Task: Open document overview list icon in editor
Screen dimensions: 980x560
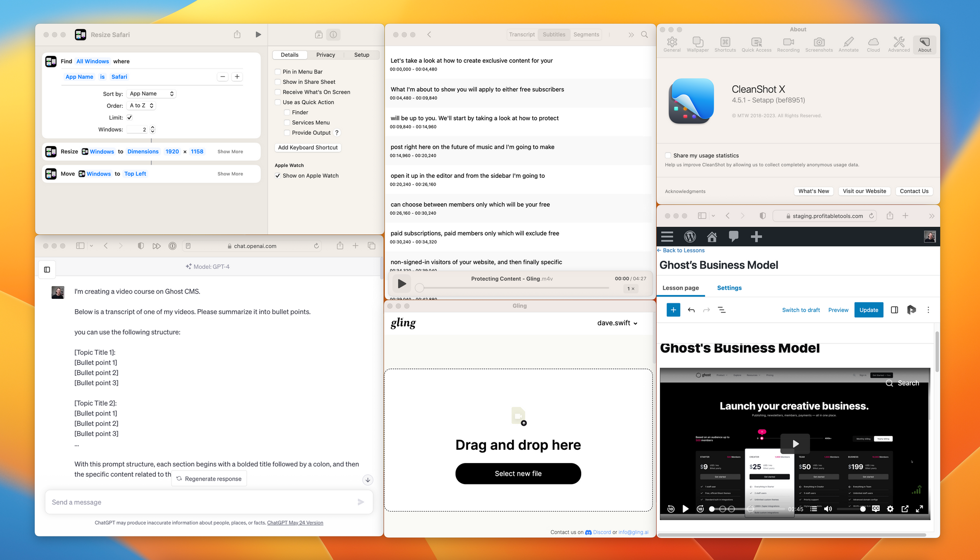Action: coord(722,310)
